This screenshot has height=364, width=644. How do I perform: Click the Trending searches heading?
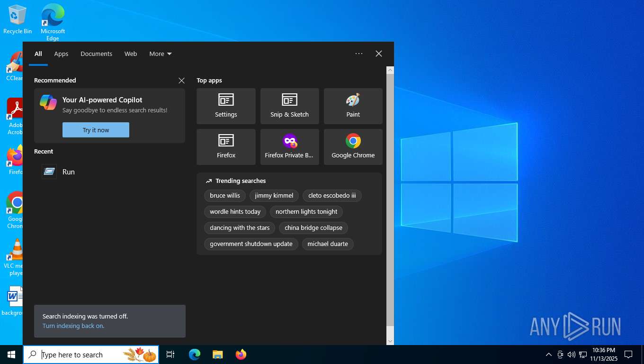(x=241, y=181)
